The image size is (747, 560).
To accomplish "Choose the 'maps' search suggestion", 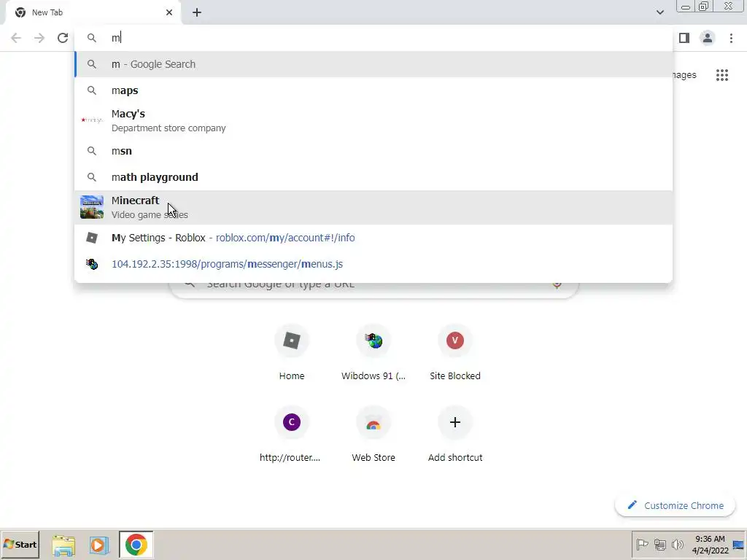I will (373, 90).
